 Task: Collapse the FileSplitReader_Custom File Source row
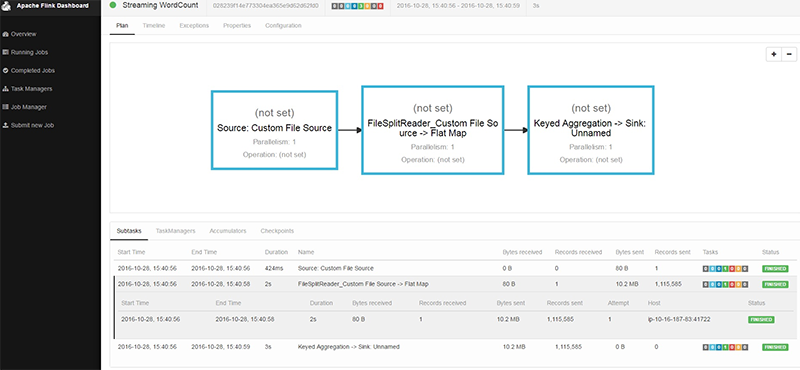(455, 284)
